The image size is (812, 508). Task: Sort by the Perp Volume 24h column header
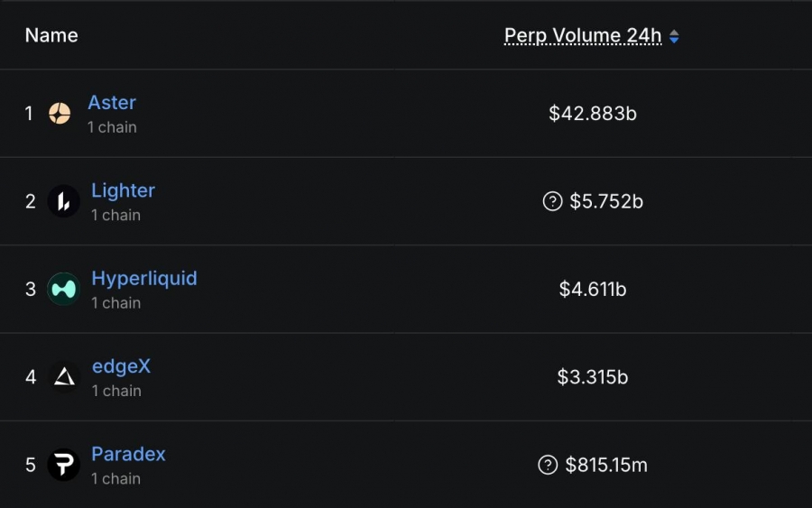pos(582,36)
